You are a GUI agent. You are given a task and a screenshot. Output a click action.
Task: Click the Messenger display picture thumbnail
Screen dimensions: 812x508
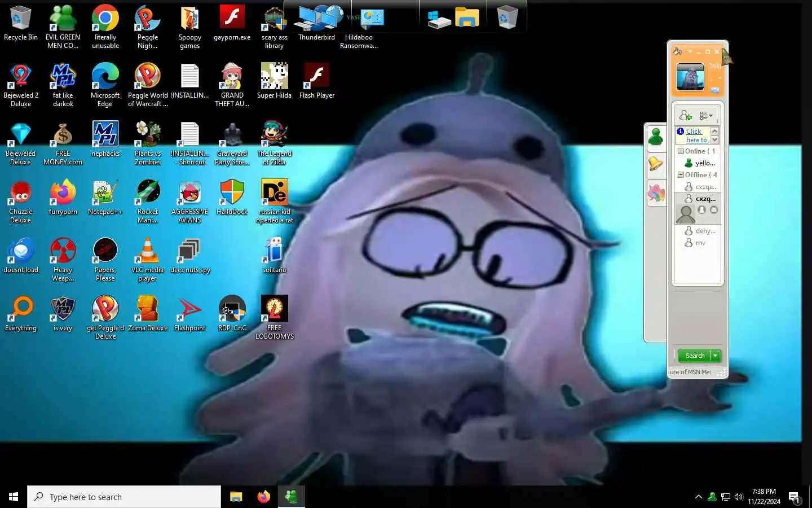(690, 77)
